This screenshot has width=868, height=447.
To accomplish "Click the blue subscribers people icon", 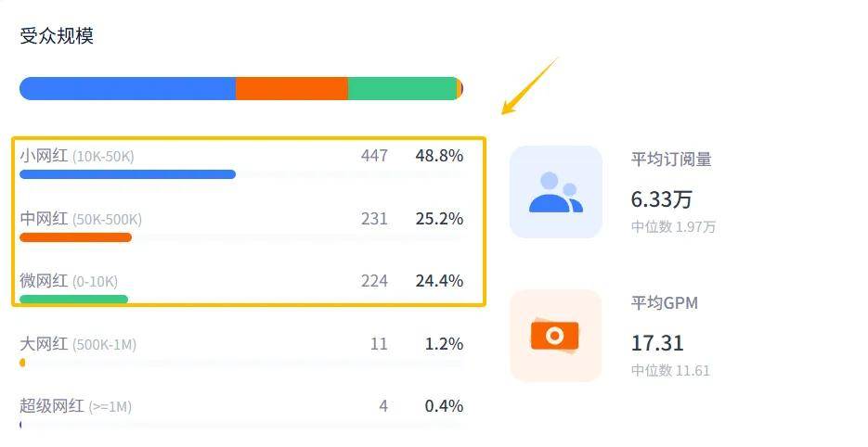I will [556, 192].
